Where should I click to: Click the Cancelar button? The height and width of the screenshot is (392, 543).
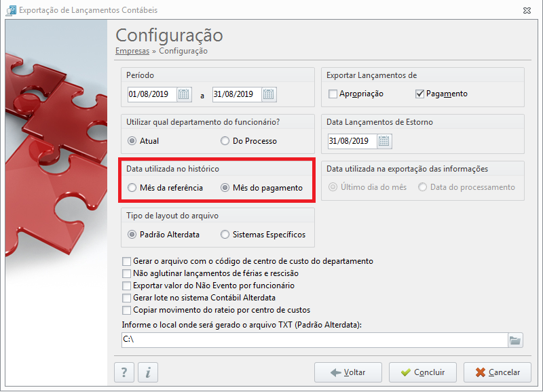[x=498, y=372]
